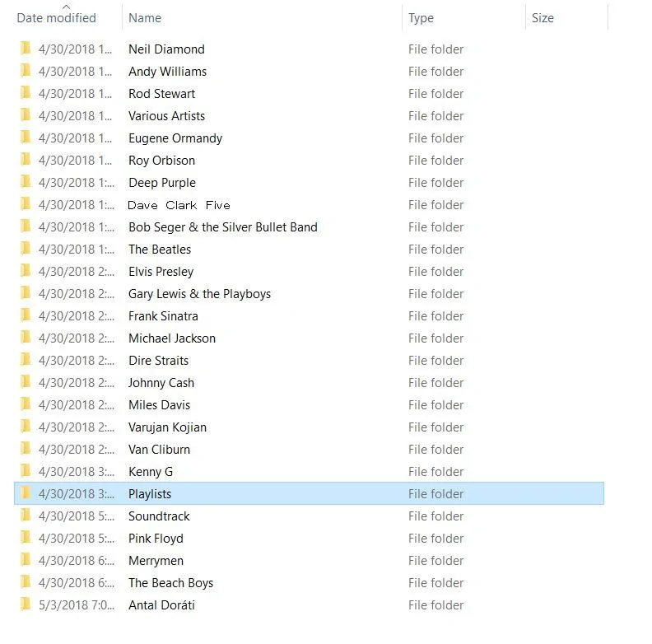Select the Deep Purple folder name
This screenshot has width=652, height=644.
coord(161,183)
